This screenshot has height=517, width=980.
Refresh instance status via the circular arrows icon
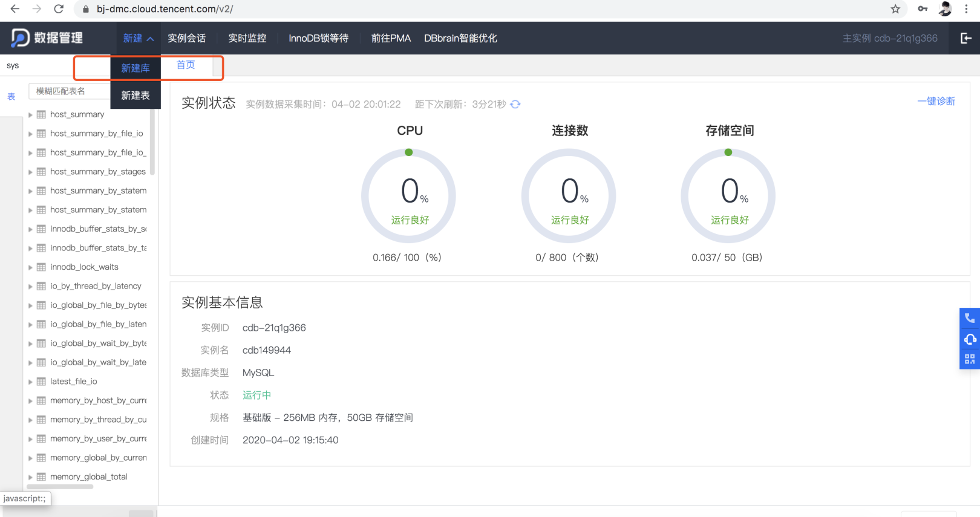click(515, 104)
